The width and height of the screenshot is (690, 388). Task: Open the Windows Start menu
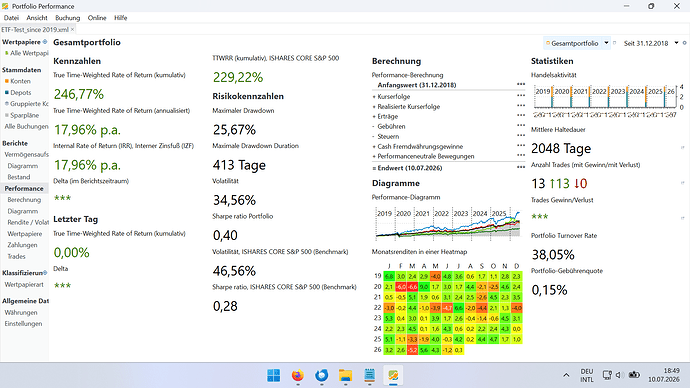click(274, 375)
